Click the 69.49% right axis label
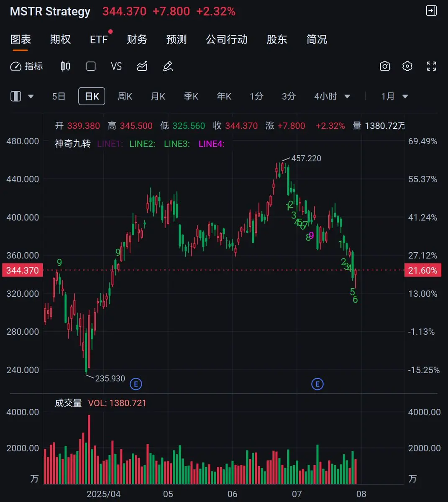The width and height of the screenshot is (448, 502). [423, 141]
